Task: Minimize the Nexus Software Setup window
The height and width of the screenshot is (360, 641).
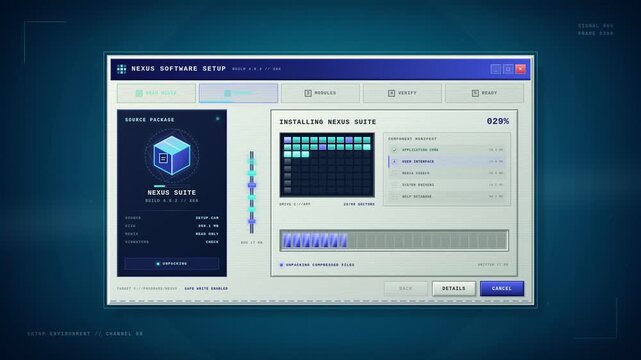Action: [x=495, y=69]
